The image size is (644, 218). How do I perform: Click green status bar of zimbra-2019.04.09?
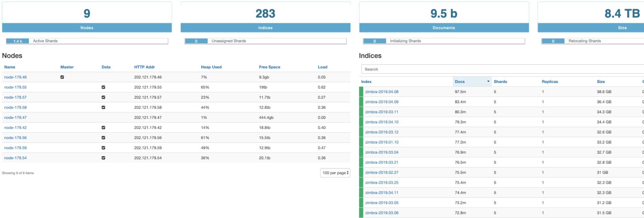(361, 102)
